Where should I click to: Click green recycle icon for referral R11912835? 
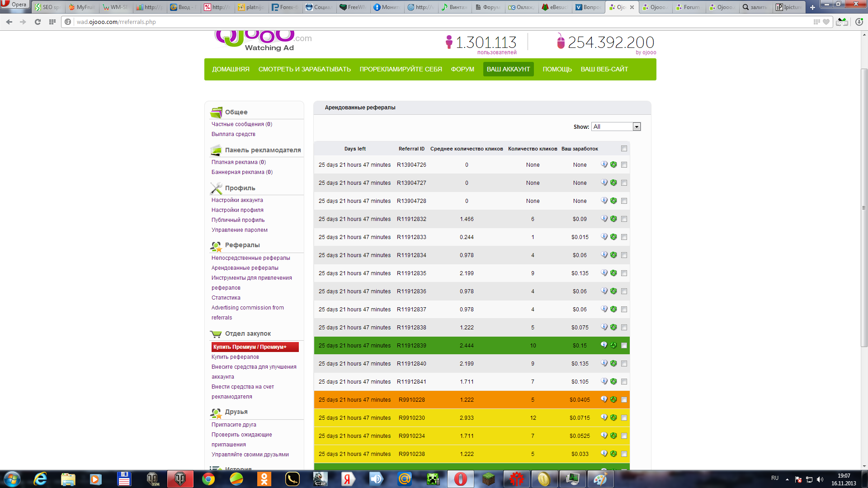[613, 273]
